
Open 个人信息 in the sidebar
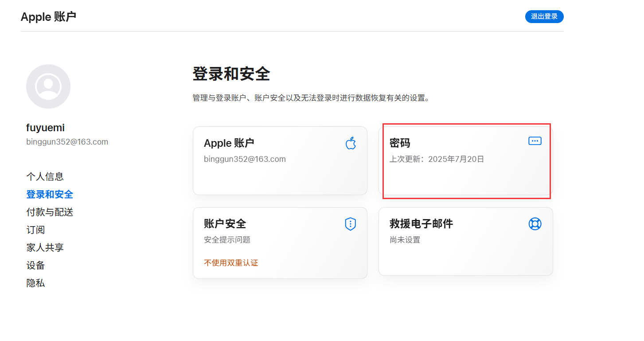coord(45,176)
